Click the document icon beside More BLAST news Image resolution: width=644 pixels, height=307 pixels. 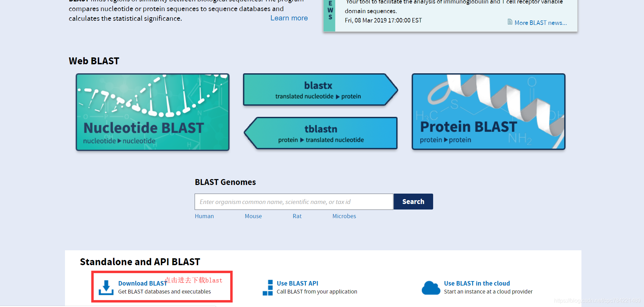[x=510, y=22]
